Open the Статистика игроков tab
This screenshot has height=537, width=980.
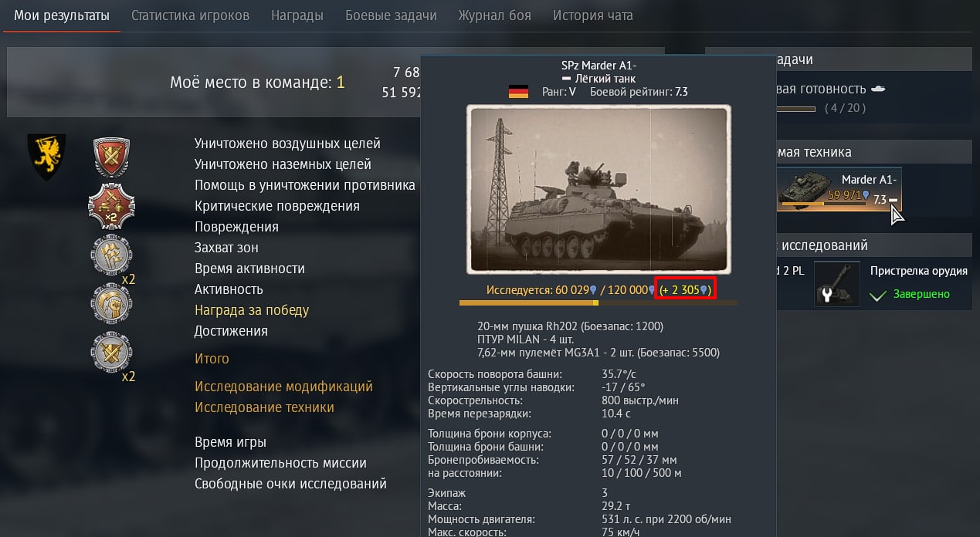(x=190, y=15)
